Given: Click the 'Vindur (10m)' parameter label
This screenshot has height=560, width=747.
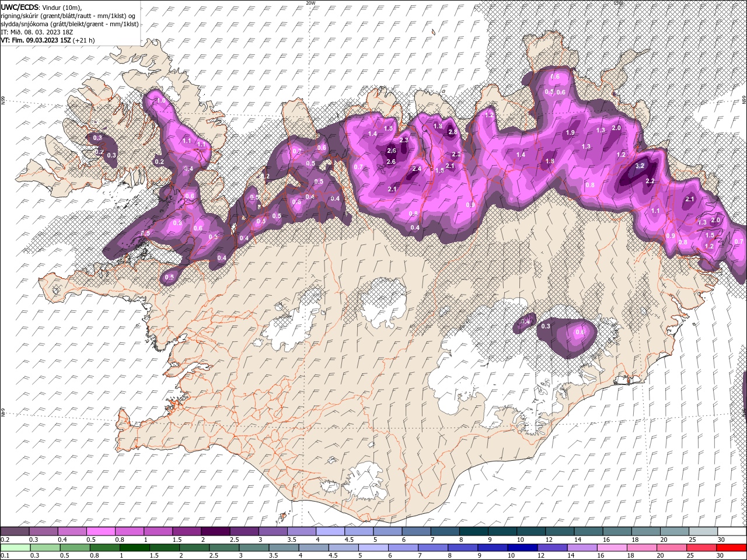Looking at the screenshot, I should pyautogui.click(x=62, y=7).
